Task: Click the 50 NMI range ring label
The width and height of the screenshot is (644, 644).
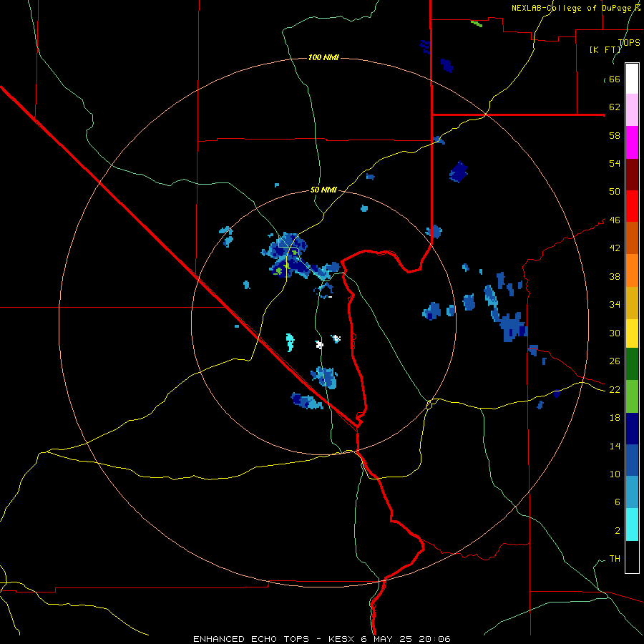Action: [323, 190]
